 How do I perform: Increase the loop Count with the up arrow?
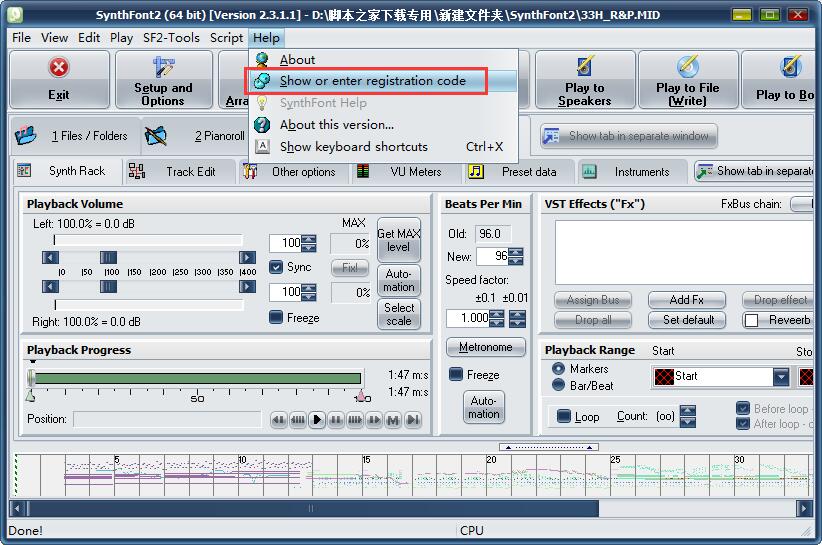688,411
